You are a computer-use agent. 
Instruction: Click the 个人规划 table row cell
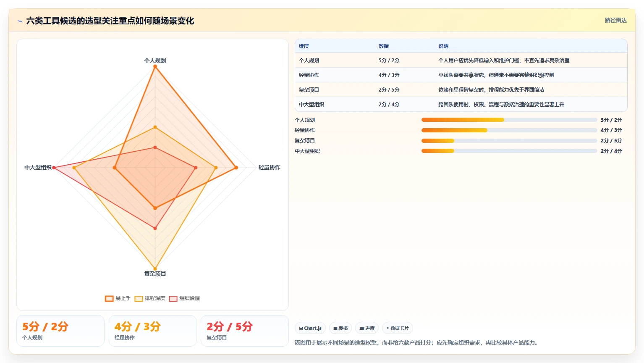[309, 60]
